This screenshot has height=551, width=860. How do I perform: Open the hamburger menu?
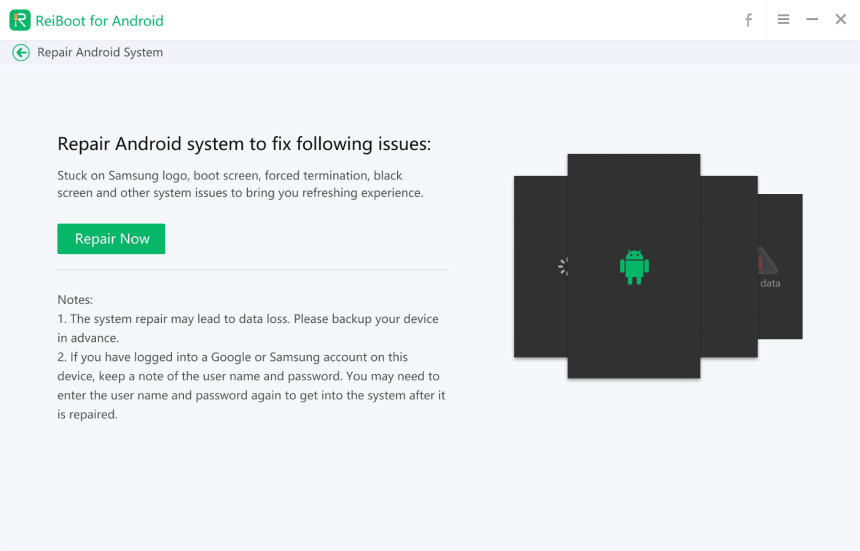(784, 20)
